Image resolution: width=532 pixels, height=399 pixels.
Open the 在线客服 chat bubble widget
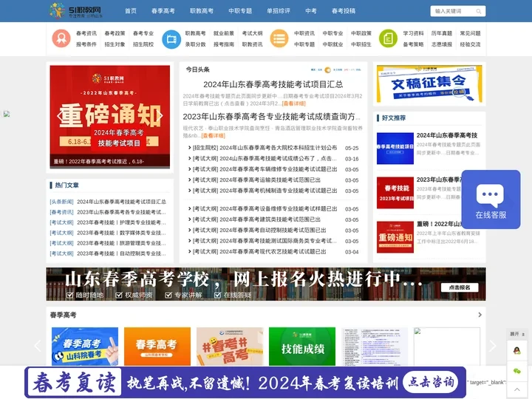pos(491,199)
